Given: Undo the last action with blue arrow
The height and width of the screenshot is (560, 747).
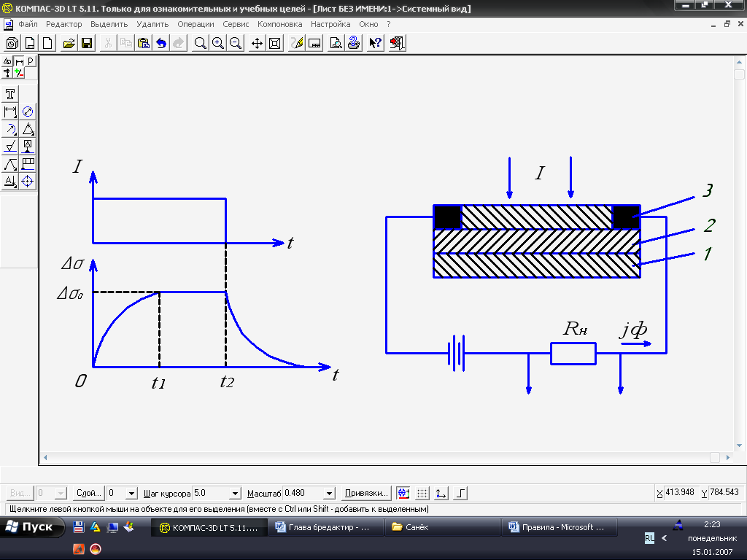Looking at the screenshot, I should point(161,43).
